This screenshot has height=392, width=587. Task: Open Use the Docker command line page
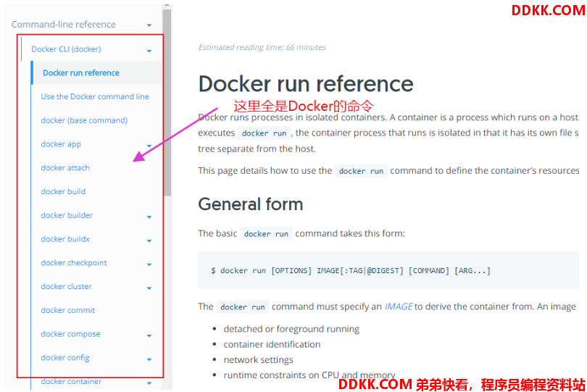[95, 96]
